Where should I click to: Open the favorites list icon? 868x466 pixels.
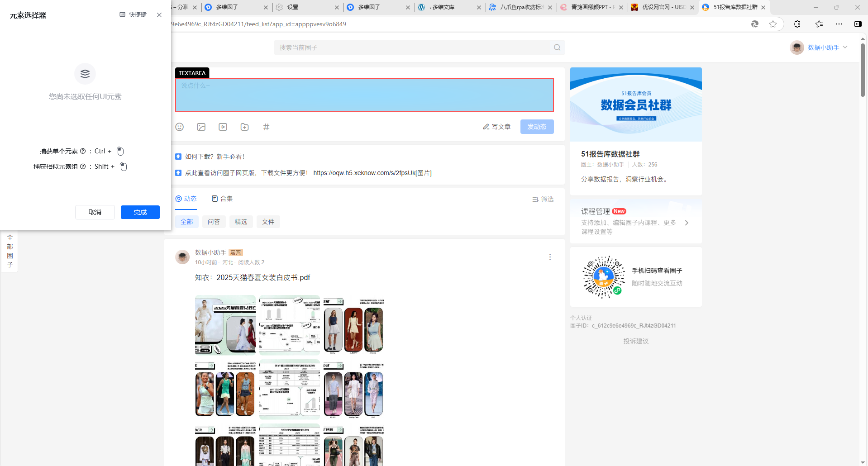point(819,24)
